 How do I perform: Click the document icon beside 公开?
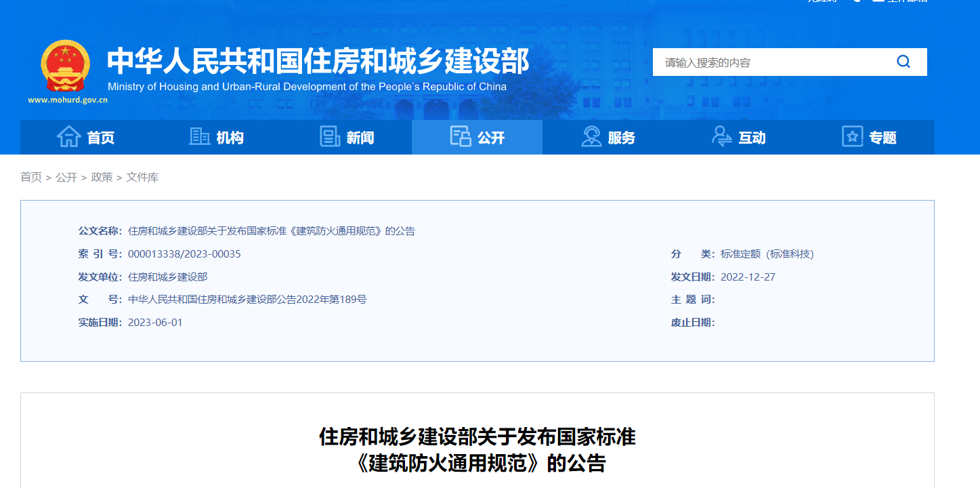tap(461, 137)
